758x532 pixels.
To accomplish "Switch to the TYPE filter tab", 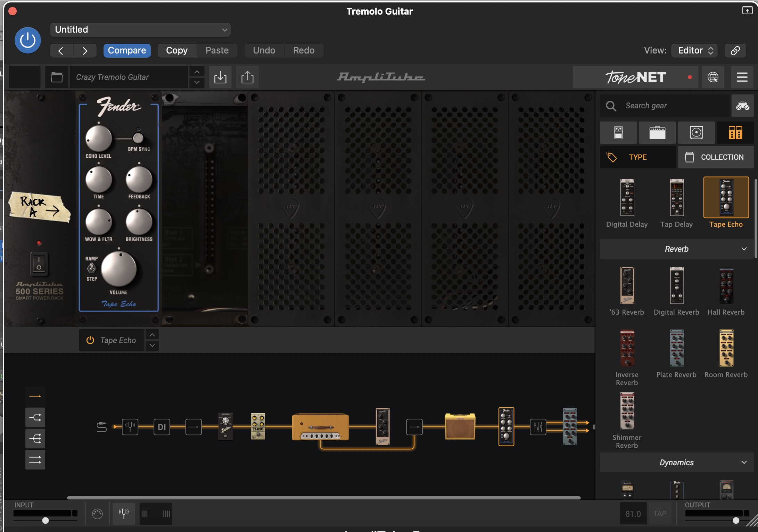I will tap(638, 157).
